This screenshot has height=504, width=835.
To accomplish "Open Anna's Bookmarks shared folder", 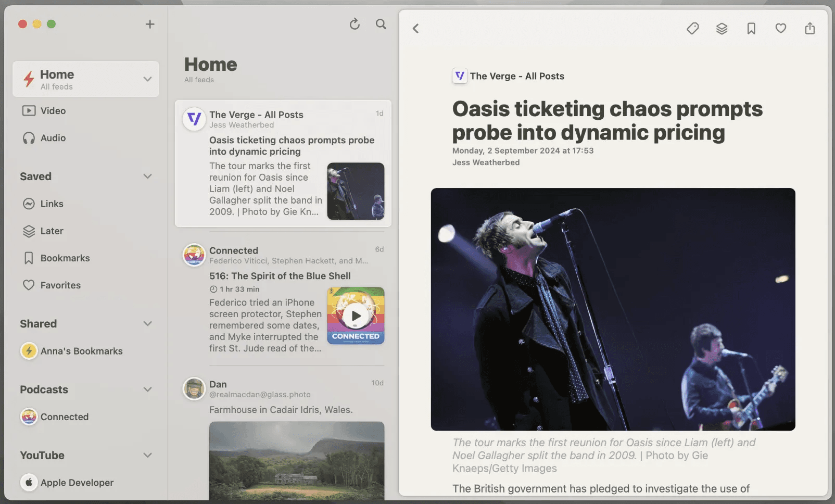I will [x=81, y=351].
